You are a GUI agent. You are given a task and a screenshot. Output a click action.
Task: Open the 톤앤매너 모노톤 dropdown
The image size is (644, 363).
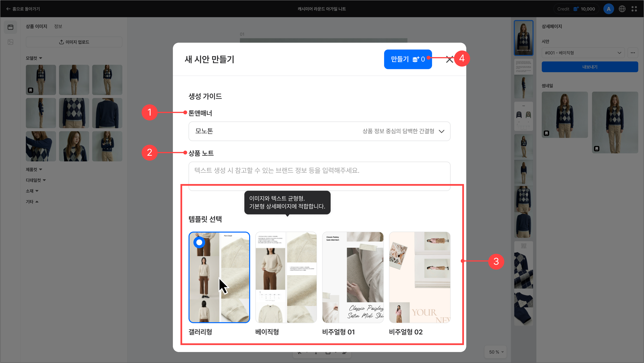pyautogui.click(x=319, y=131)
